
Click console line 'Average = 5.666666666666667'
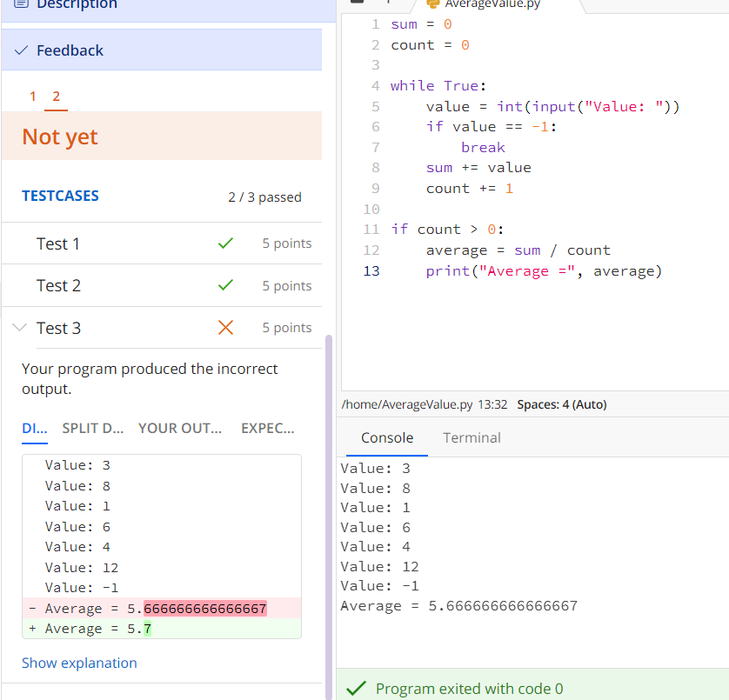tap(458, 605)
